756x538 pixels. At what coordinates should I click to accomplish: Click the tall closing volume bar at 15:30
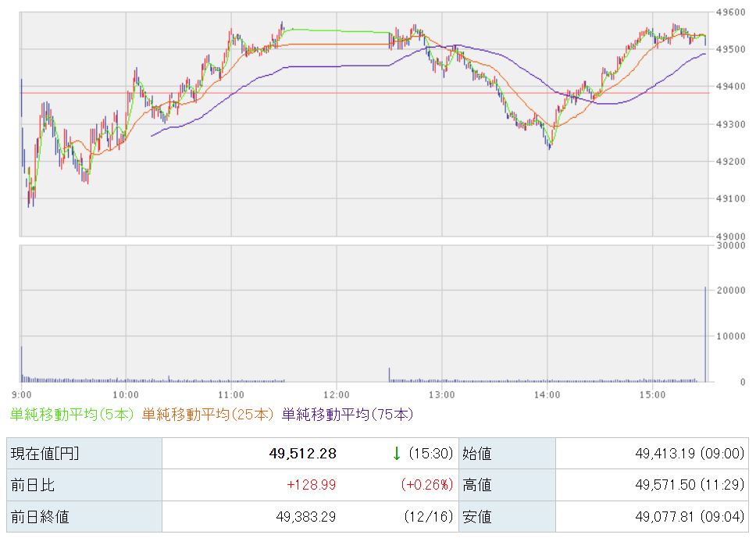point(705,336)
